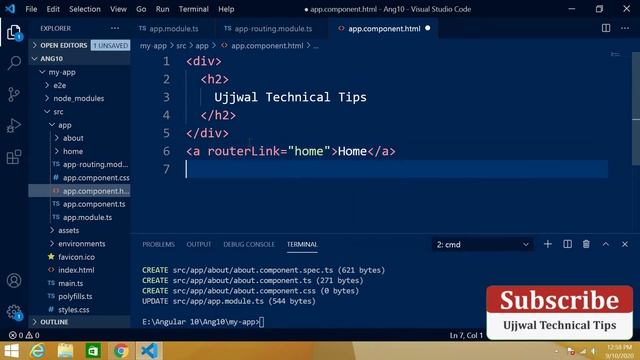Screen dimensions: 640x360
Task: Click the terminal command prompt input
Action: click(x=261, y=322)
